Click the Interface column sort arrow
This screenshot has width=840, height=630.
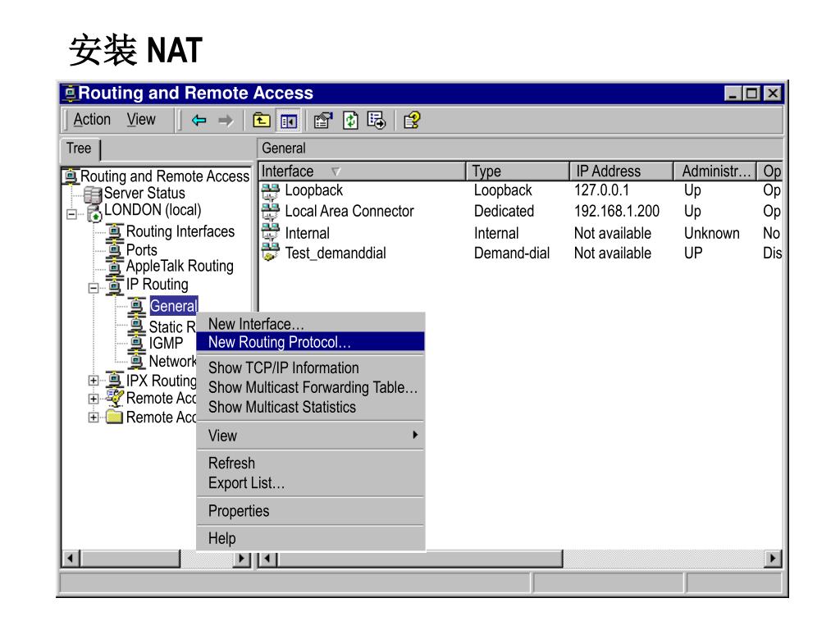pyautogui.click(x=336, y=171)
